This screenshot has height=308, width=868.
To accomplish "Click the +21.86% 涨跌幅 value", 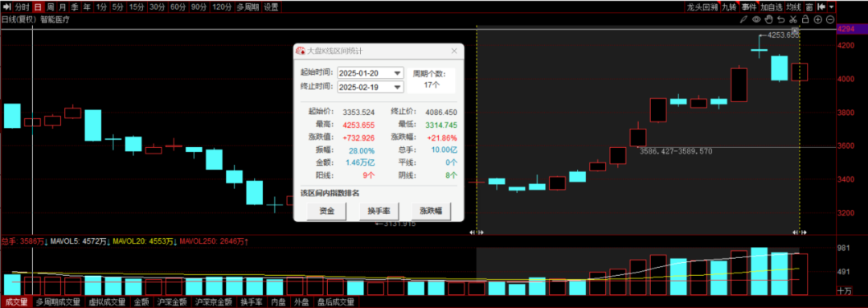I will (x=442, y=138).
